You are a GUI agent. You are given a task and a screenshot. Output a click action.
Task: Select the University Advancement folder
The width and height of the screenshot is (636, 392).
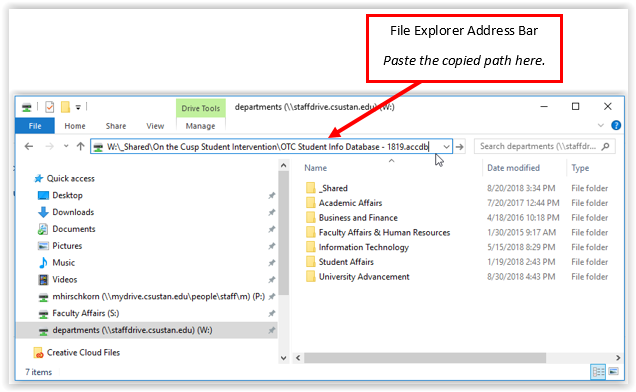[364, 277]
